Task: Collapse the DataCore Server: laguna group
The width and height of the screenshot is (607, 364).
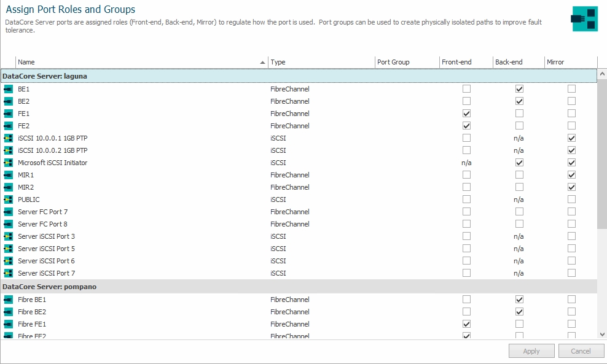Action: point(45,76)
